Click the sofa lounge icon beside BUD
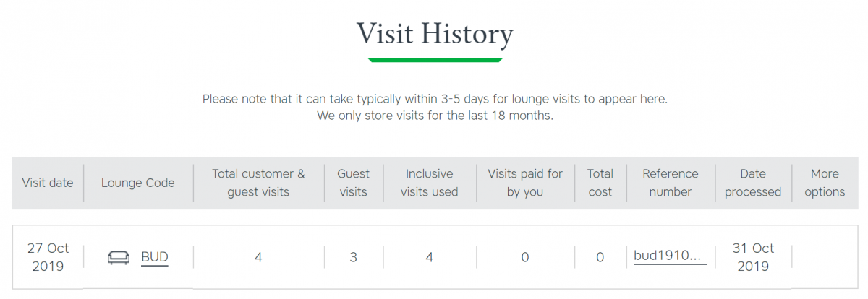 click(118, 256)
